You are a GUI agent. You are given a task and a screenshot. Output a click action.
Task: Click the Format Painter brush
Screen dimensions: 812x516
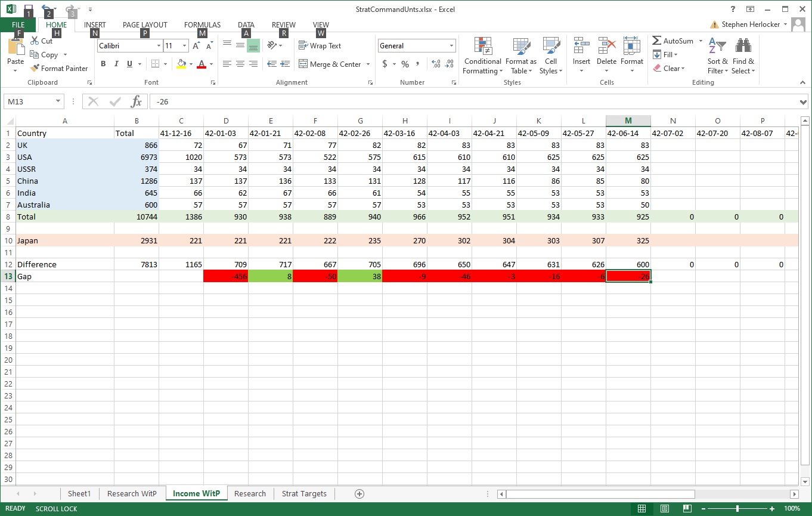(35, 68)
